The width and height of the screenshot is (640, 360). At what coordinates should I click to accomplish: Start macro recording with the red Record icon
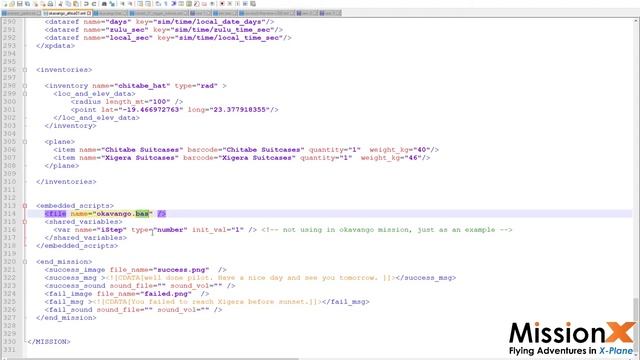(x=222, y=4)
